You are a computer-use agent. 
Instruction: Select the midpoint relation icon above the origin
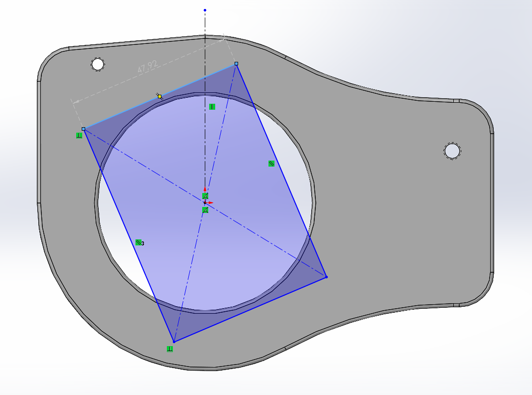[205, 196]
